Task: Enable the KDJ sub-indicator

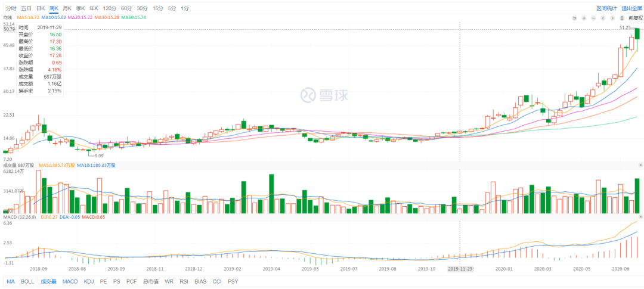Action: pyautogui.click(x=89, y=281)
